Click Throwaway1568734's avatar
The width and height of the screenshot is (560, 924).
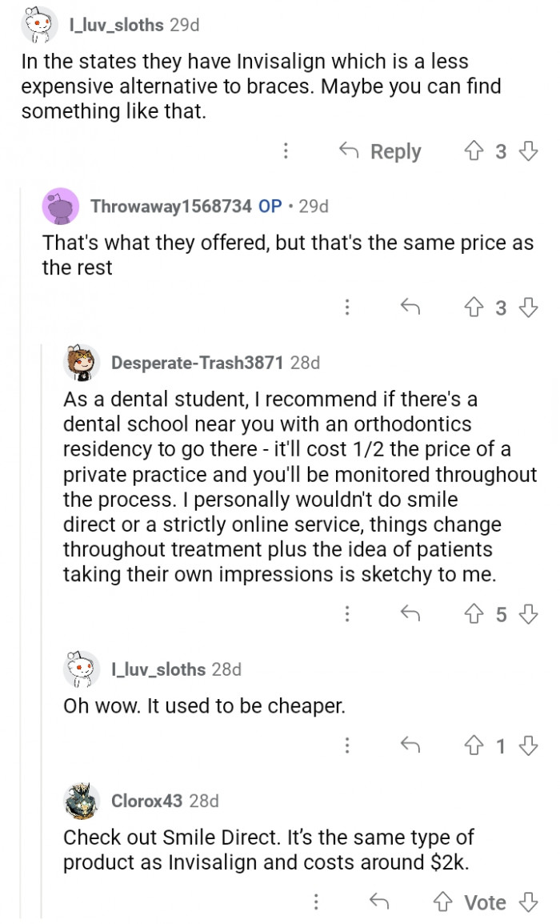62,206
